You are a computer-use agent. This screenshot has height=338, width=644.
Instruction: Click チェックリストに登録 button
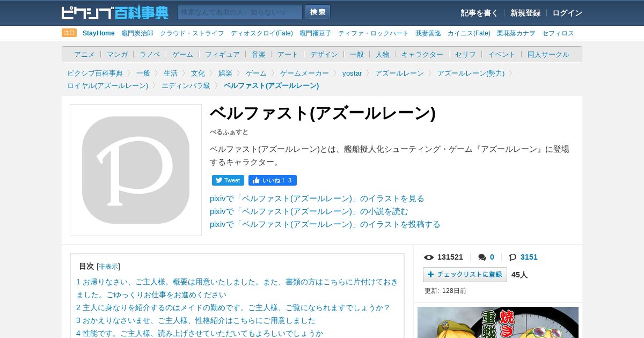click(465, 275)
